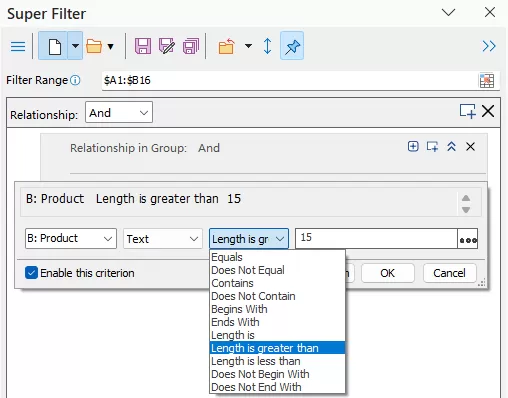Viewport: 508px width, 398px height.
Task: Click the add group icon next to Relationship
Action: (468, 111)
